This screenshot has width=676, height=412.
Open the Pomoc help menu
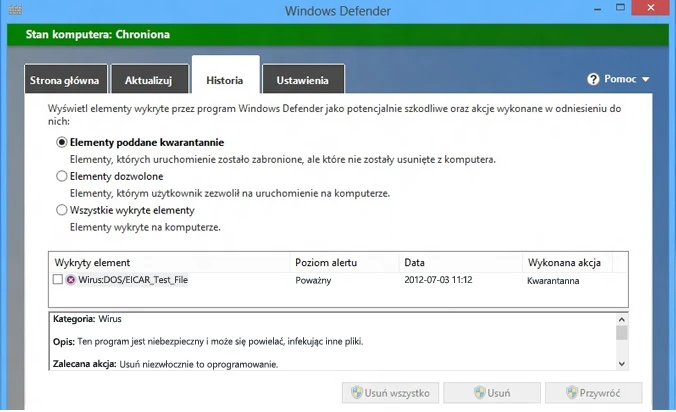click(618, 79)
